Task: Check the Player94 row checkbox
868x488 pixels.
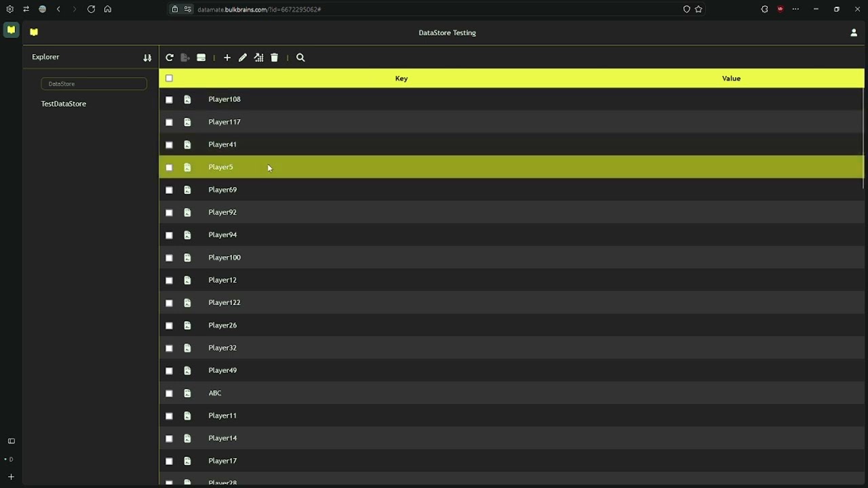Action: pyautogui.click(x=169, y=235)
